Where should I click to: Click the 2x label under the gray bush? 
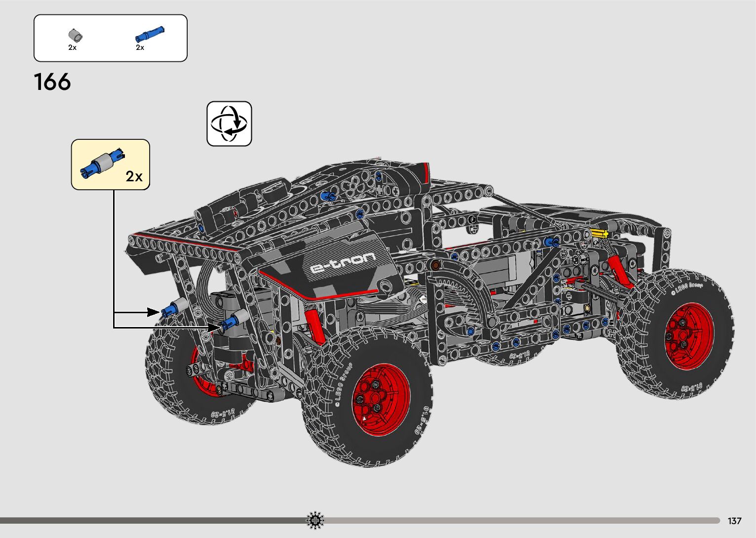click(x=72, y=47)
